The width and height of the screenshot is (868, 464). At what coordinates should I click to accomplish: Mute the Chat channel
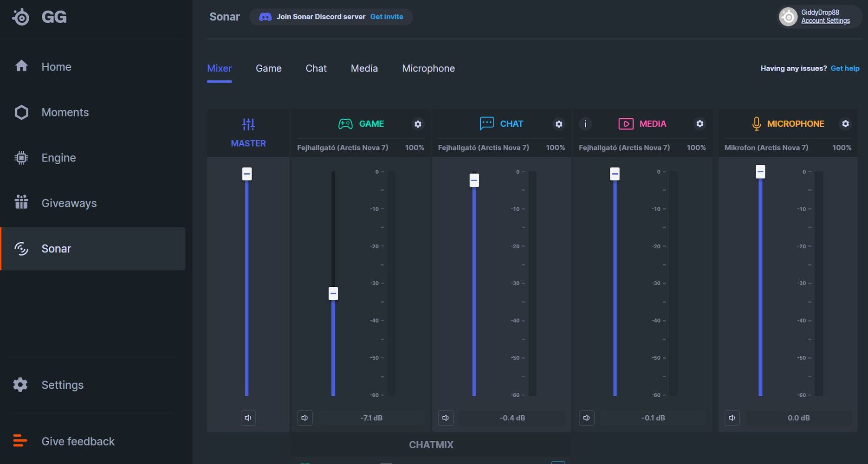tap(446, 418)
